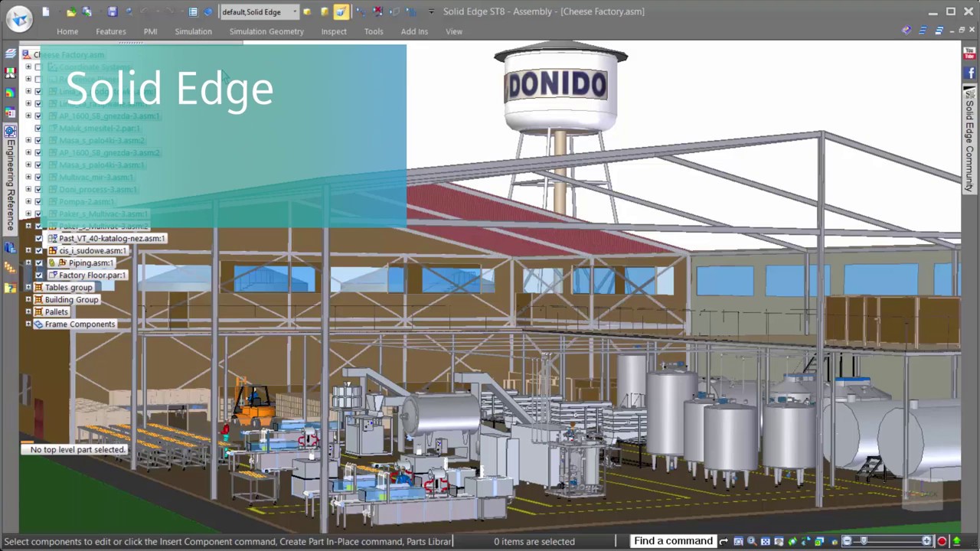The width and height of the screenshot is (980, 551).
Task: Open the Engineering Reference side tab
Action: (10, 179)
